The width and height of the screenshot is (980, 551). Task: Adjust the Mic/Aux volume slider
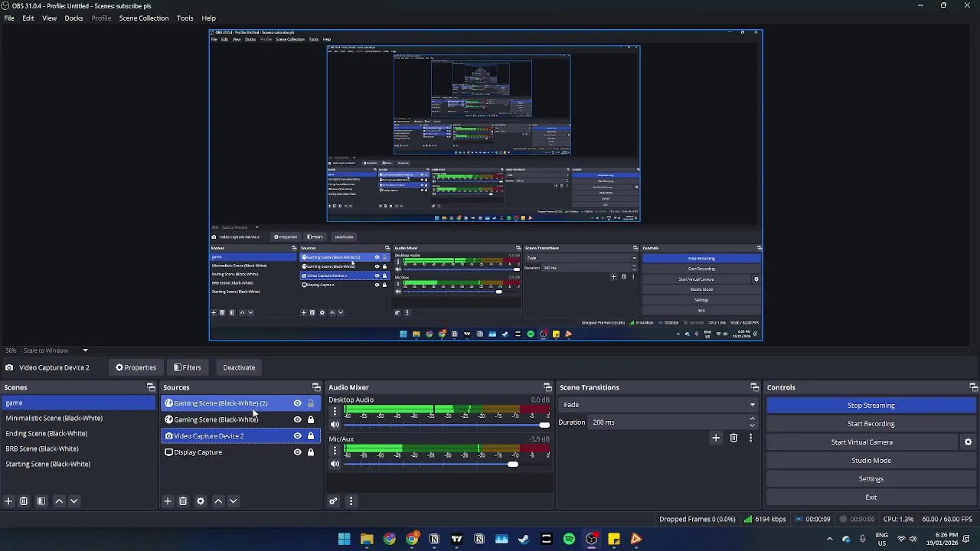[x=447, y=465]
